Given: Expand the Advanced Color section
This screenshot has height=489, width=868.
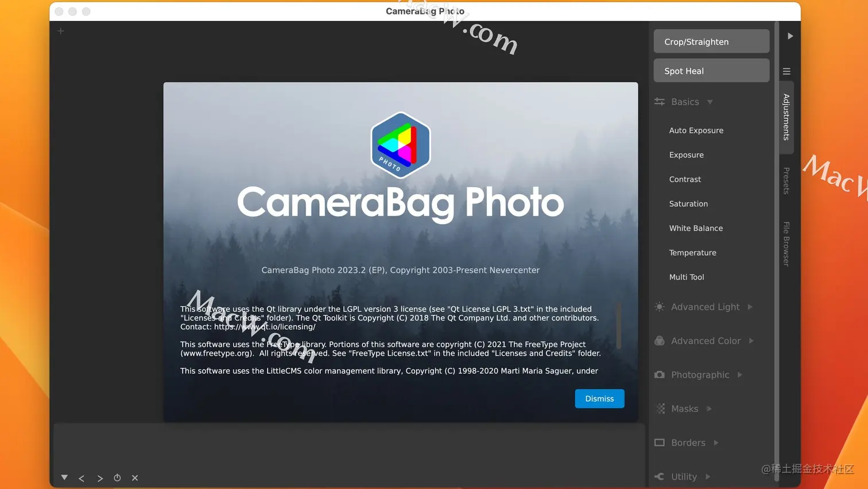Looking at the screenshot, I should (x=751, y=341).
